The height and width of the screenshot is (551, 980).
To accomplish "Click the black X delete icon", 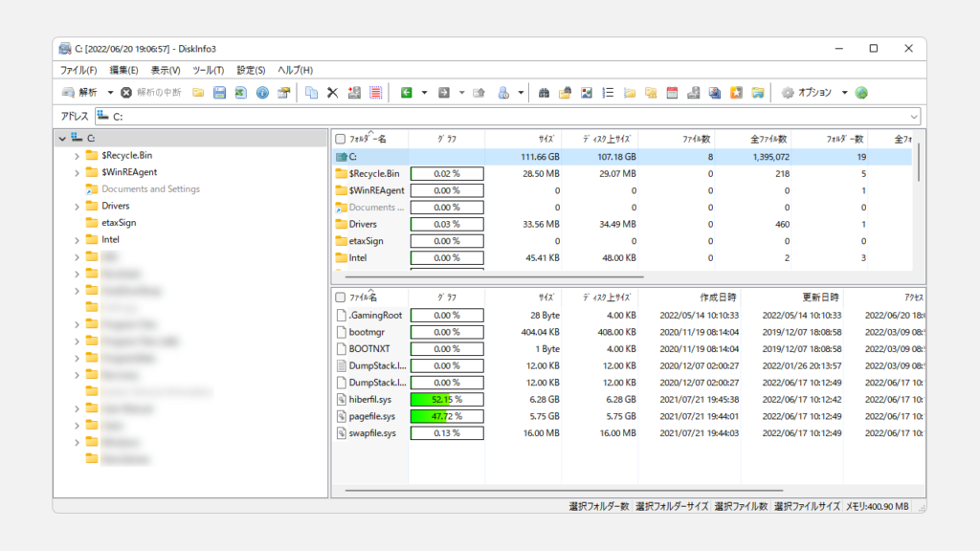I will tap(332, 93).
